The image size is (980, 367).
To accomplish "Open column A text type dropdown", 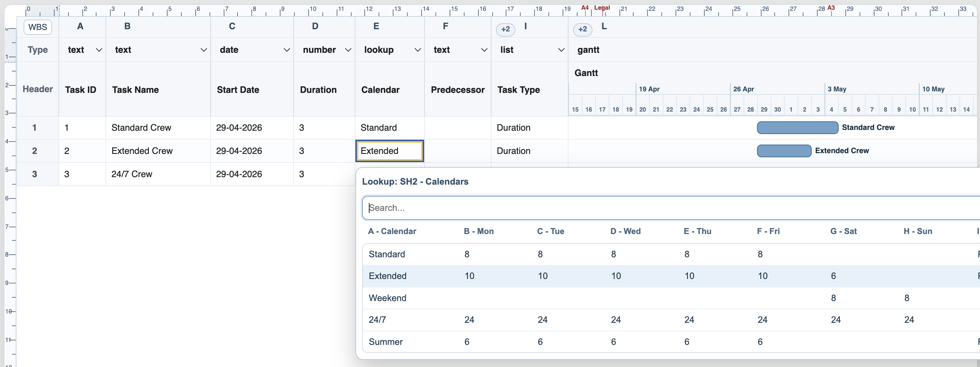I will click(99, 50).
